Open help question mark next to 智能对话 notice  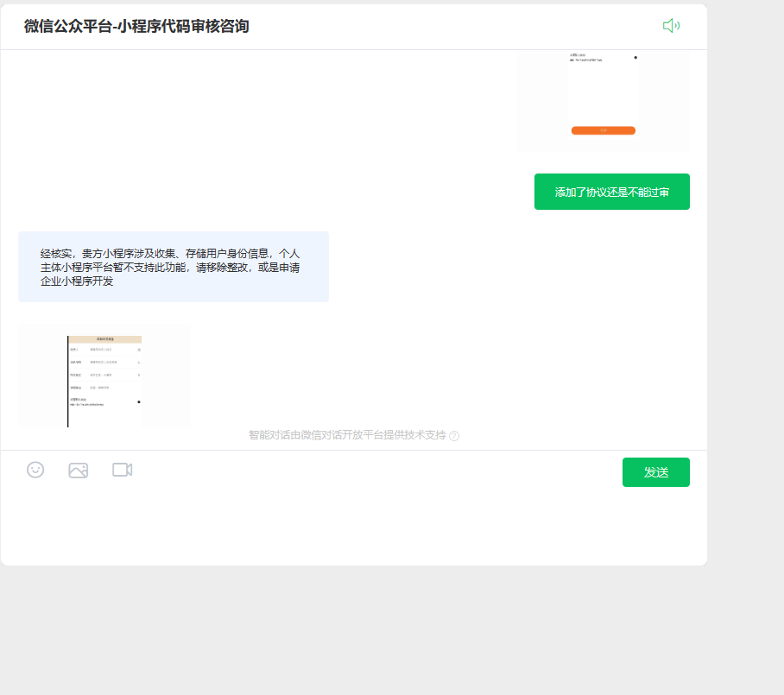tap(454, 436)
